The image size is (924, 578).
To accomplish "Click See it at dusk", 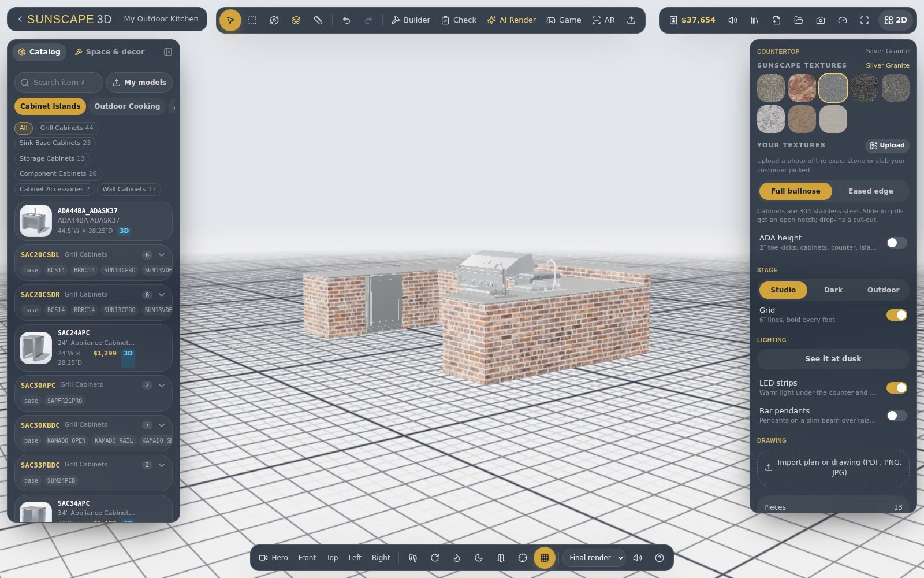I will 833,359.
